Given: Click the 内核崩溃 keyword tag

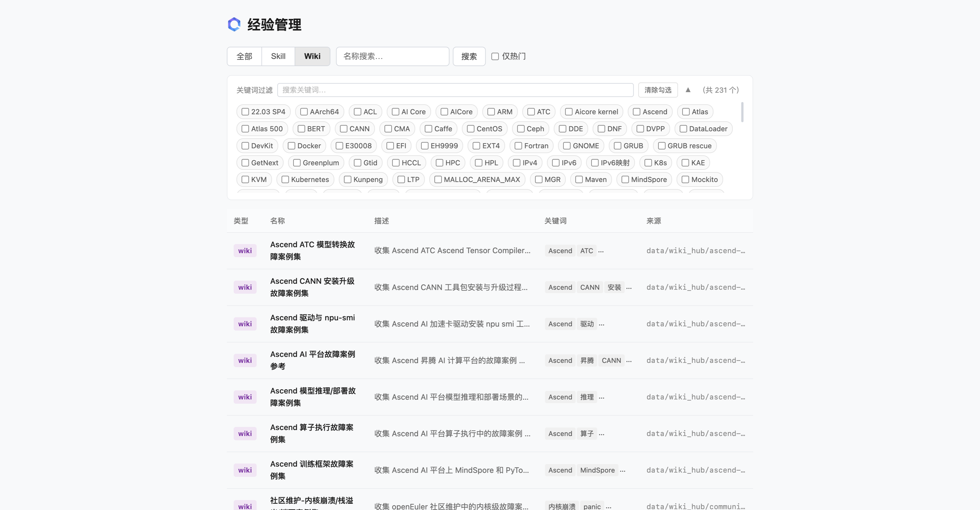Looking at the screenshot, I should click(x=562, y=506).
